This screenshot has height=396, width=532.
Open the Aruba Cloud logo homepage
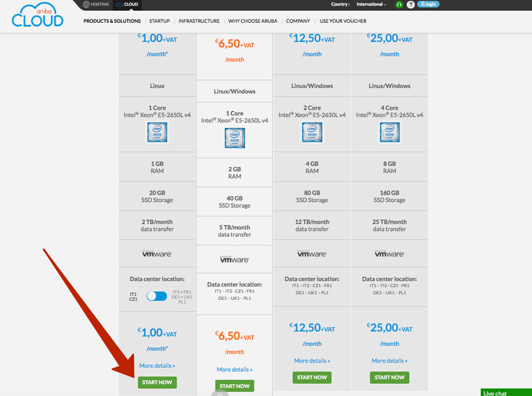[38, 15]
